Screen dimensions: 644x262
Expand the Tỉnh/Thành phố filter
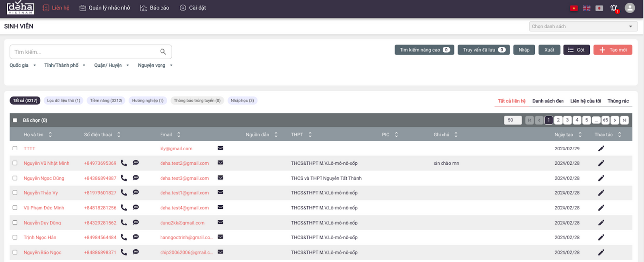[65, 65]
